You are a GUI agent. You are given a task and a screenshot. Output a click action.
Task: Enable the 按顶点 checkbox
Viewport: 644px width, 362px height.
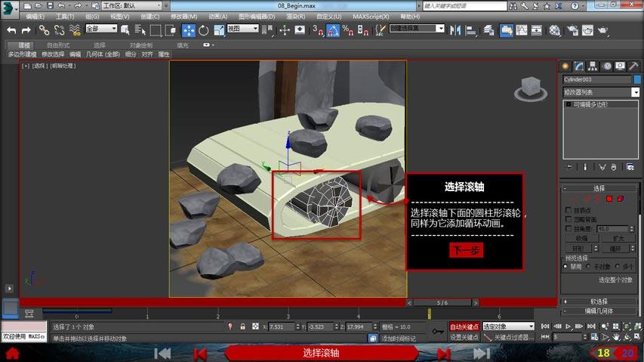[x=569, y=210]
